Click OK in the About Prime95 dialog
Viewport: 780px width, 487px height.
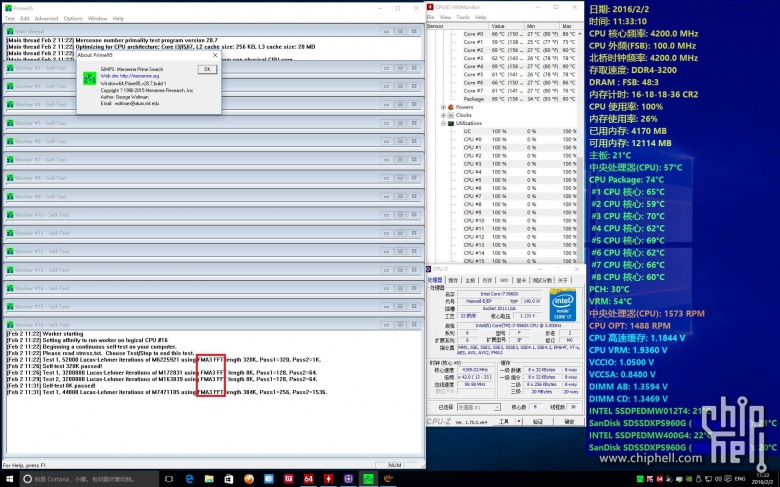pos(206,69)
